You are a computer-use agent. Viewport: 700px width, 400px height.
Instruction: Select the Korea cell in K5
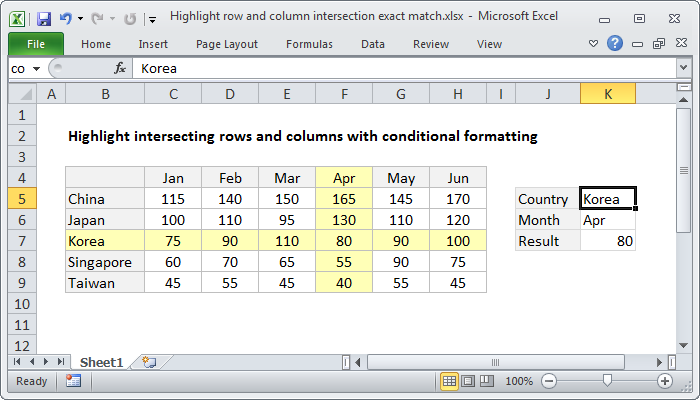click(x=608, y=199)
